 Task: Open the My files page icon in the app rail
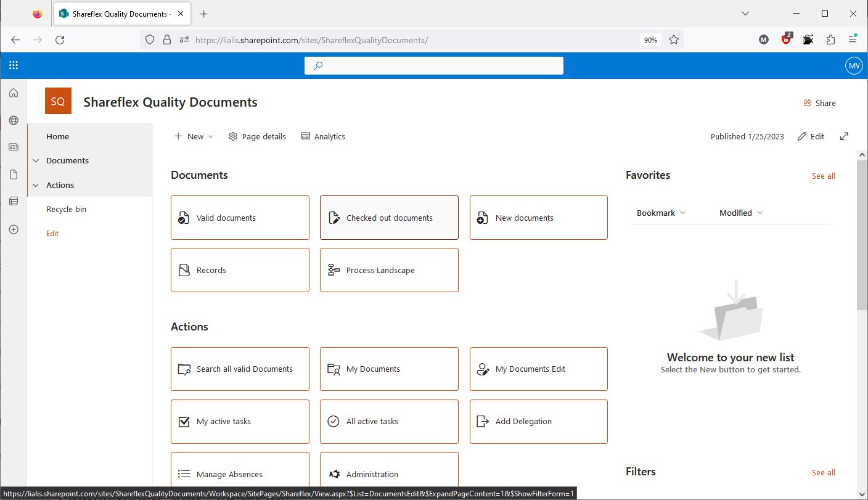coord(14,174)
